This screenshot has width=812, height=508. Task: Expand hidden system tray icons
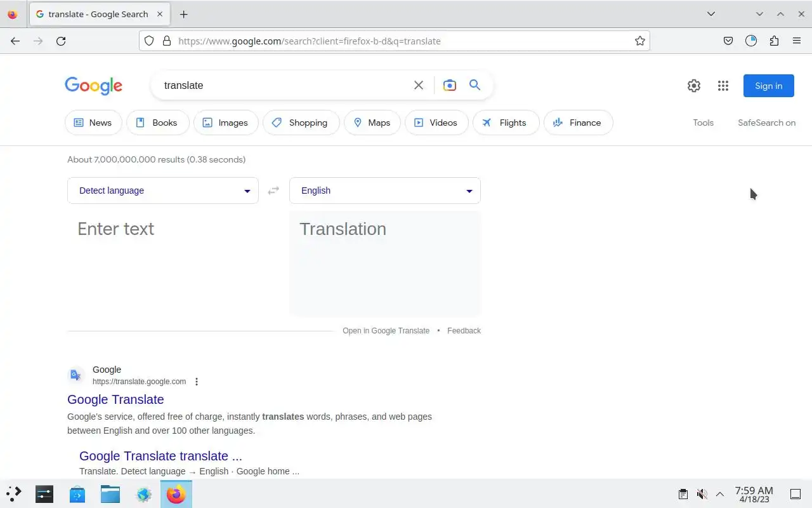[720, 494]
